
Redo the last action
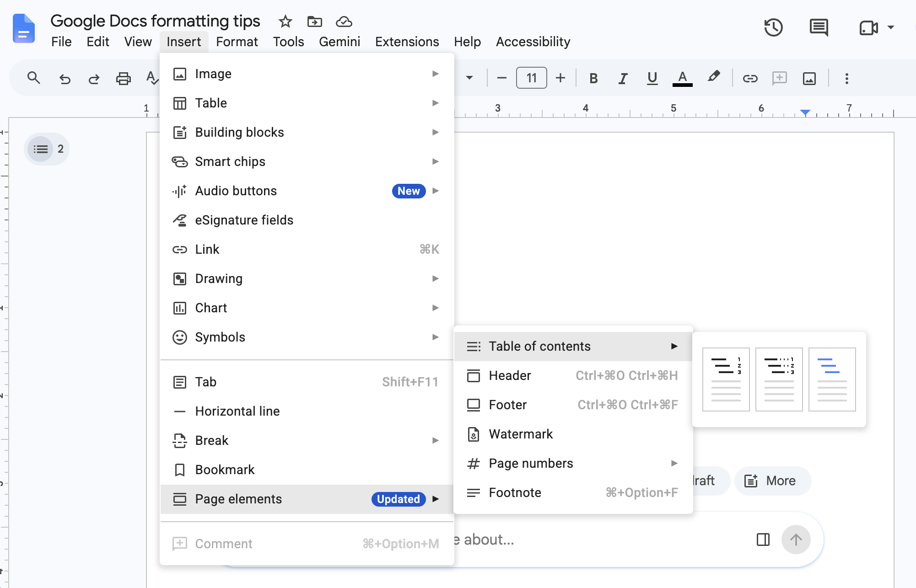point(94,79)
